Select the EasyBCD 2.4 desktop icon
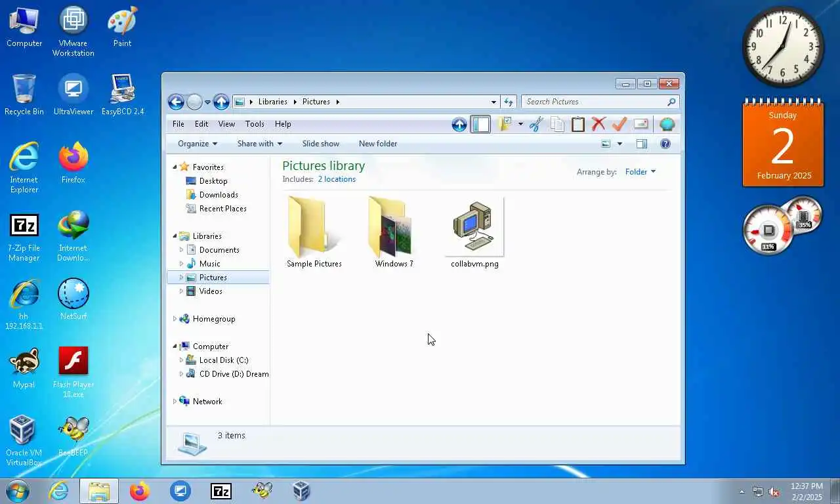 tap(123, 94)
